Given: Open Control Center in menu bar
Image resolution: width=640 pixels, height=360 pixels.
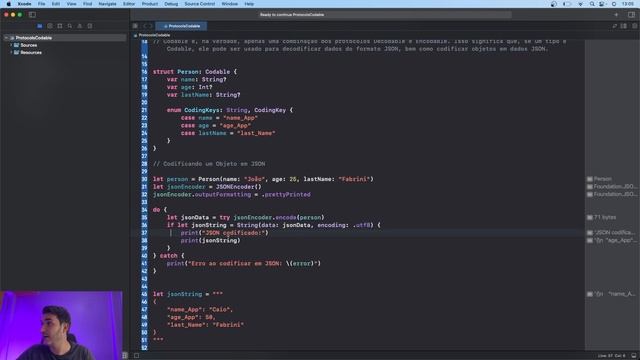Looking at the screenshot, I should pos(602,4).
